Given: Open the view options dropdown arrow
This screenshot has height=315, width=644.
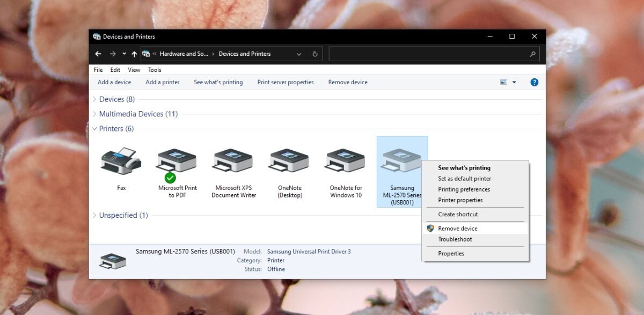Looking at the screenshot, I should tap(514, 82).
